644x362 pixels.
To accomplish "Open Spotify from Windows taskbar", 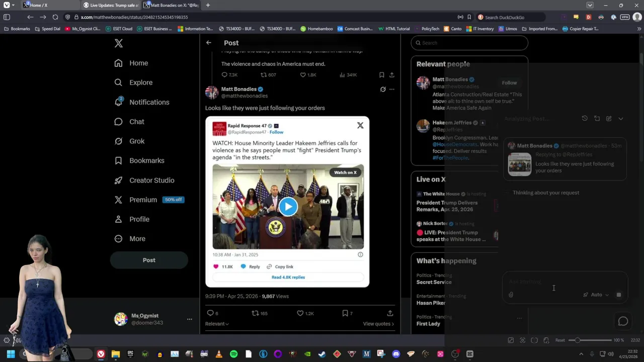I will pos(233,354).
